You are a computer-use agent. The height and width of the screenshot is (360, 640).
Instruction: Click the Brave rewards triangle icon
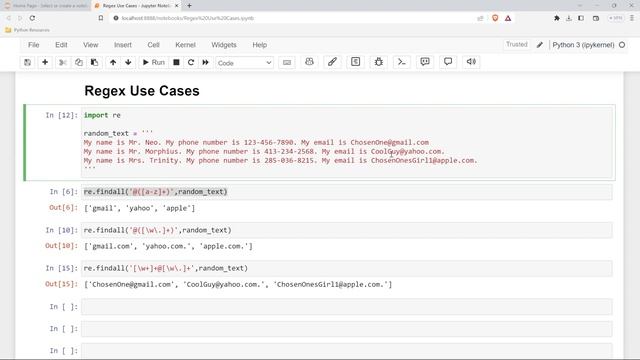[x=508, y=18]
